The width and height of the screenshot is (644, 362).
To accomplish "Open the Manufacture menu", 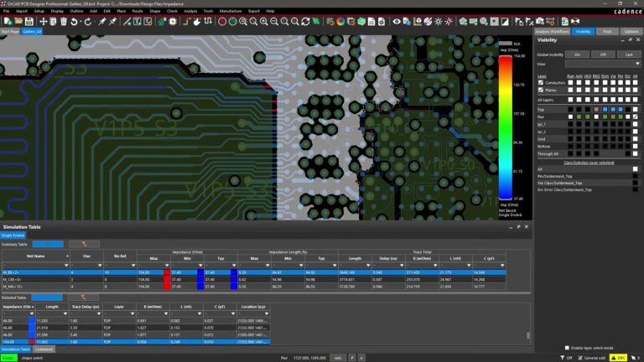I will [231, 11].
